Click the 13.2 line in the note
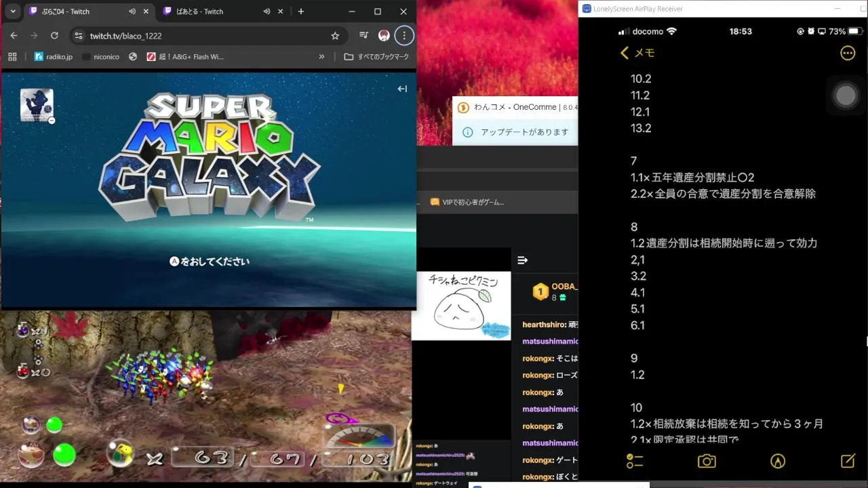 641,128
